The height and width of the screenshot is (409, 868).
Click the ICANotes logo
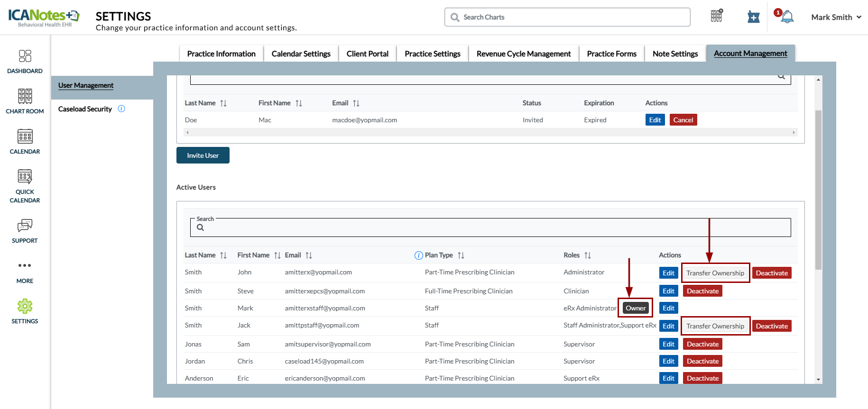tap(44, 18)
